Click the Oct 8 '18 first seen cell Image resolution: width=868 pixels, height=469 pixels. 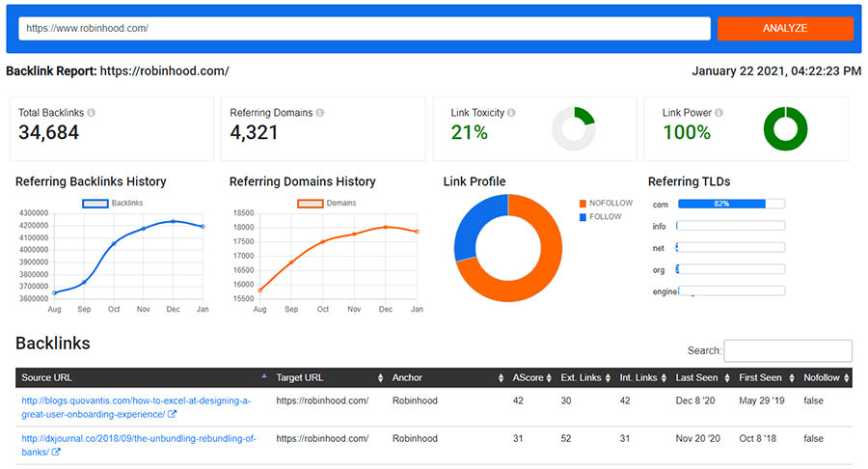[758, 438]
